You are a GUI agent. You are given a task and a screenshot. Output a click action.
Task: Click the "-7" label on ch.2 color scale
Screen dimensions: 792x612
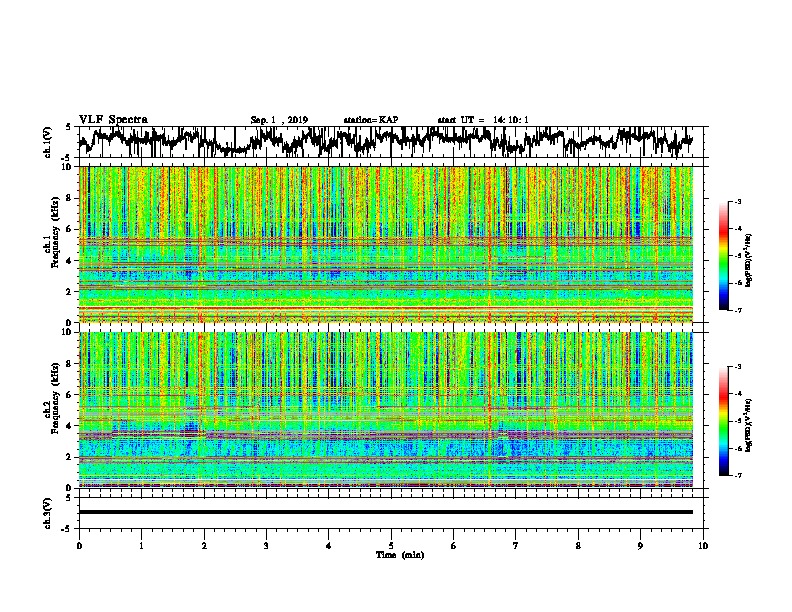[x=738, y=475]
